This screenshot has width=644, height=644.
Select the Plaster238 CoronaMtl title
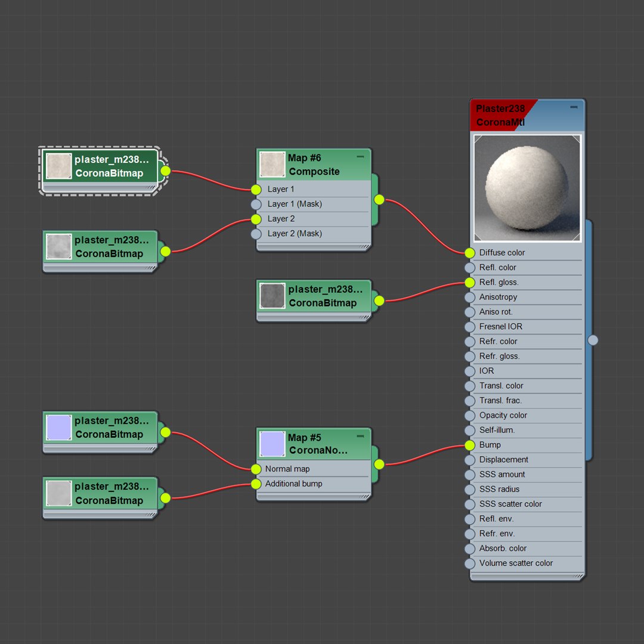500,116
